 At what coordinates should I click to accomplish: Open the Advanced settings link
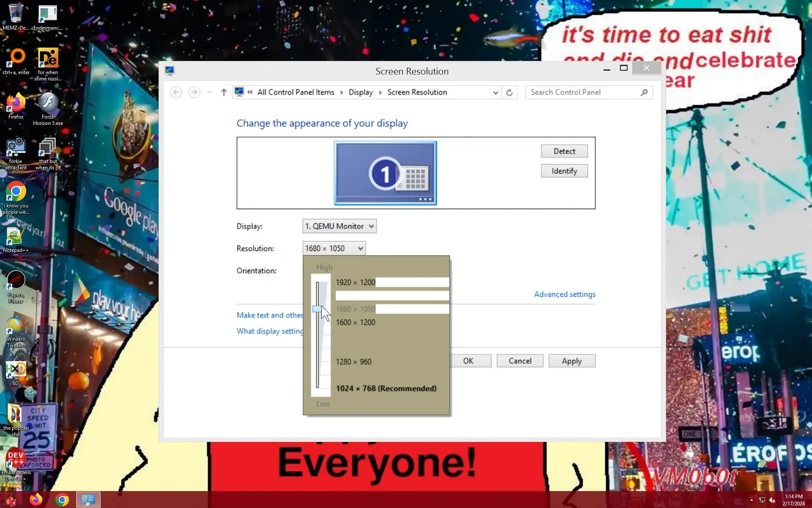click(x=564, y=294)
